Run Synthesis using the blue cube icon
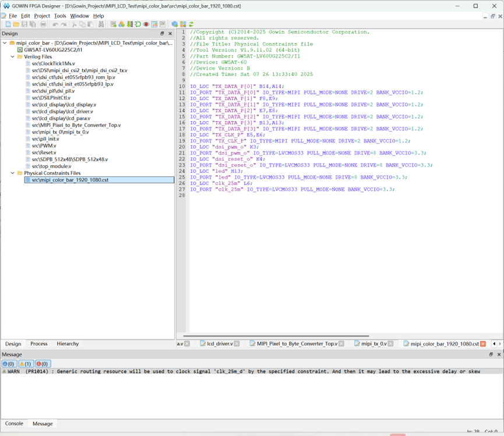This screenshot has height=436, width=504. [x=175, y=24]
